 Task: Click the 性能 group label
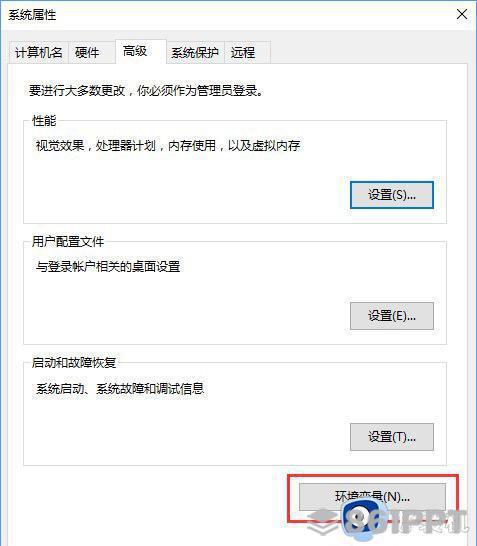point(44,120)
